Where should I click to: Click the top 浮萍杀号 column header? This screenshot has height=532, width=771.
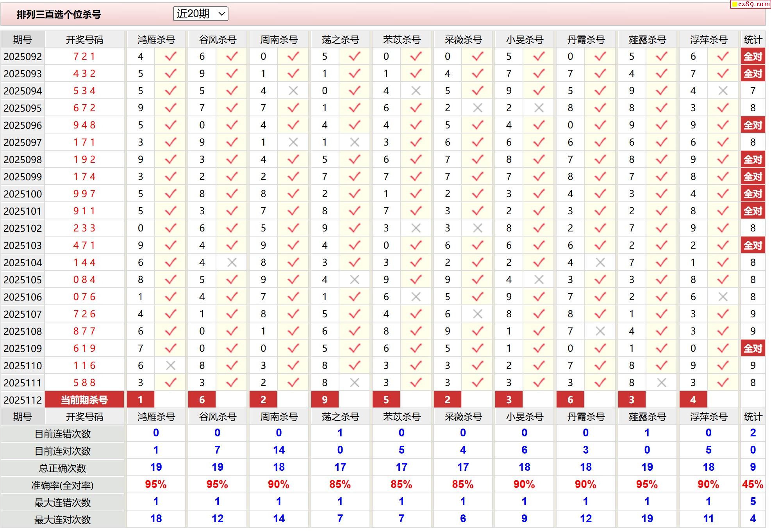click(x=709, y=40)
